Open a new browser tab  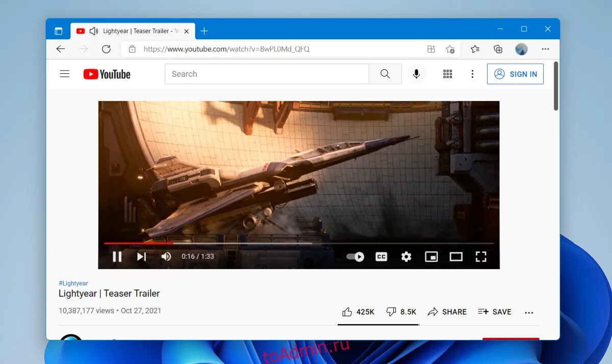click(204, 31)
